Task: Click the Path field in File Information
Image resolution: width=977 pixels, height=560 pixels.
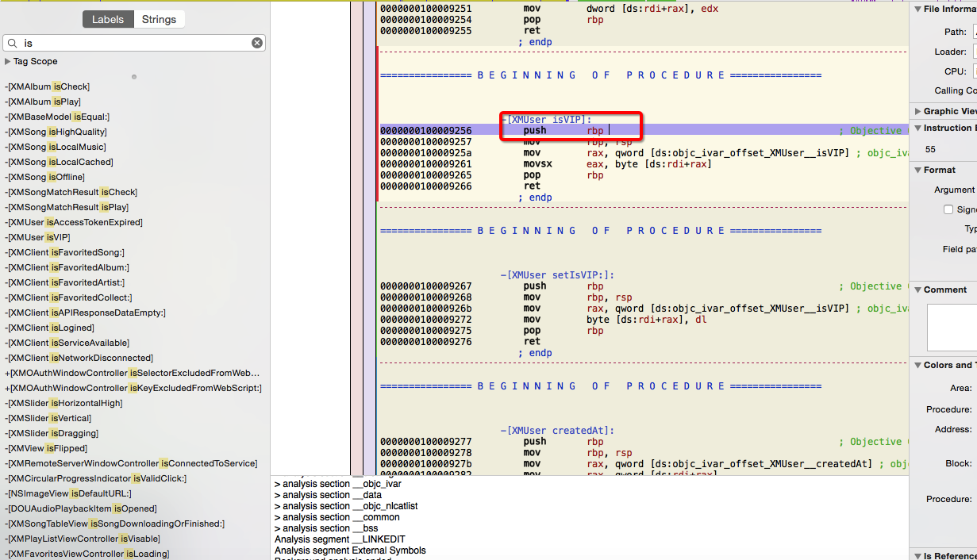Action: pyautogui.click(x=975, y=32)
